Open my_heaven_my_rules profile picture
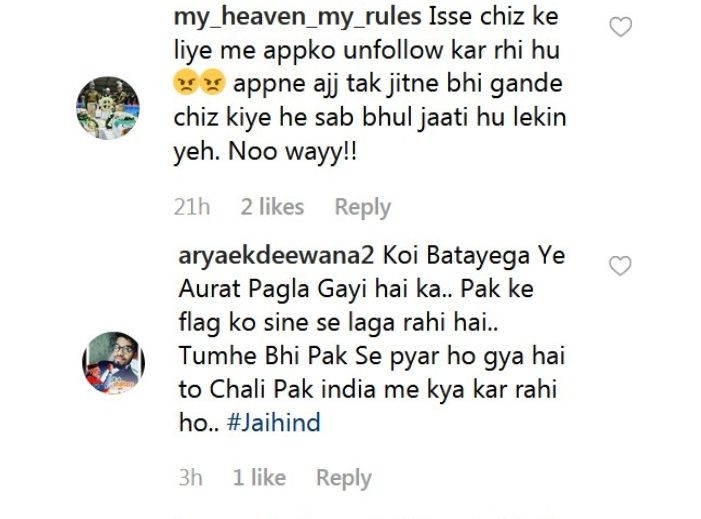The width and height of the screenshot is (701, 519). (x=108, y=108)
